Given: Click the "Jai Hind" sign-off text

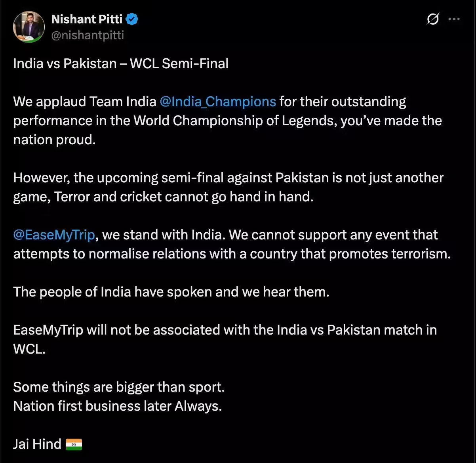Looking at the screenshot, I should coord(37,444).
